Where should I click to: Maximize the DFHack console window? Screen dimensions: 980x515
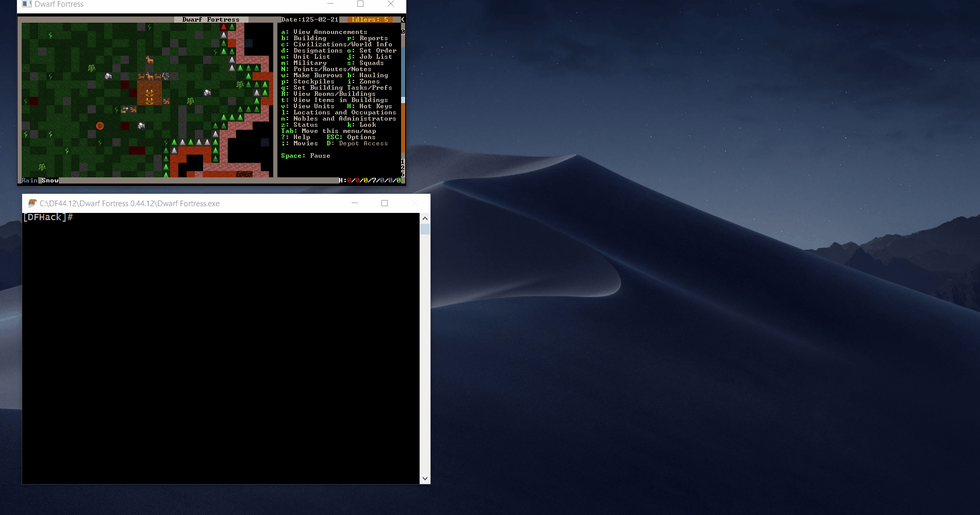[x=385, y=203]
